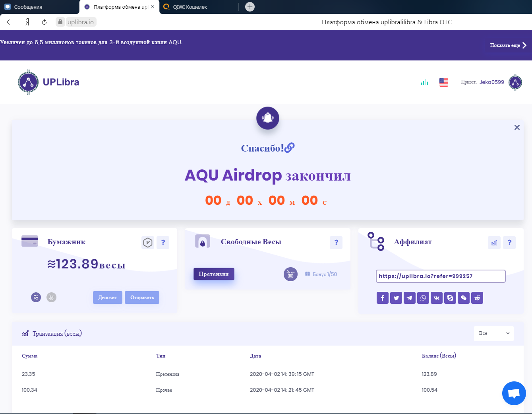Expand the 'Все' transaction filter dropdown
Viewport: 532px width, 414px height.
[x=493, y=333]
